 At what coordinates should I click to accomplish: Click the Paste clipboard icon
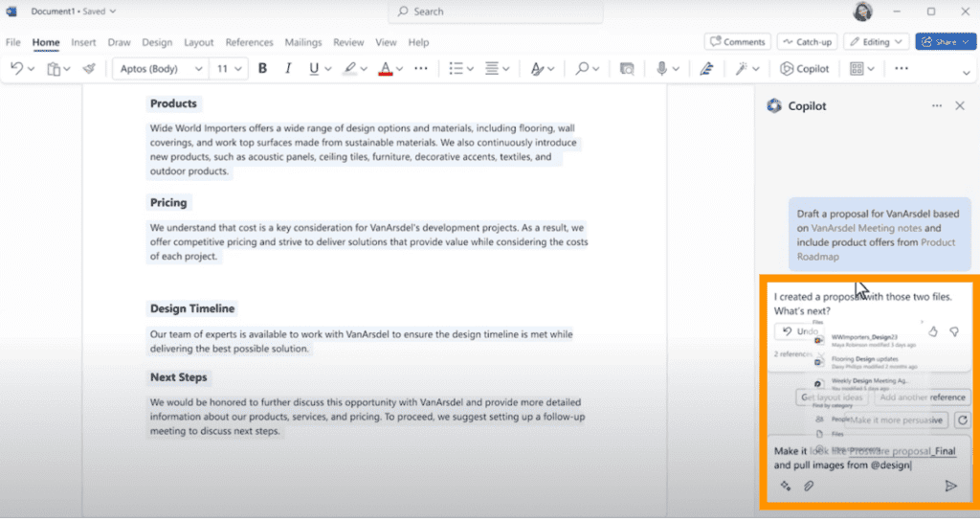(x=54, y=69)
